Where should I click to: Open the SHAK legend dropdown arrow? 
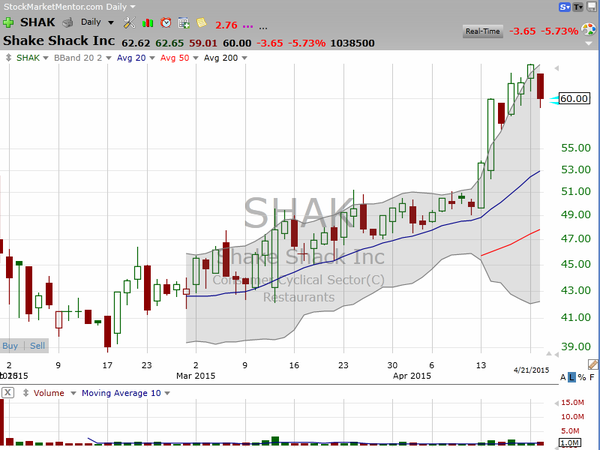pos(46,58)
